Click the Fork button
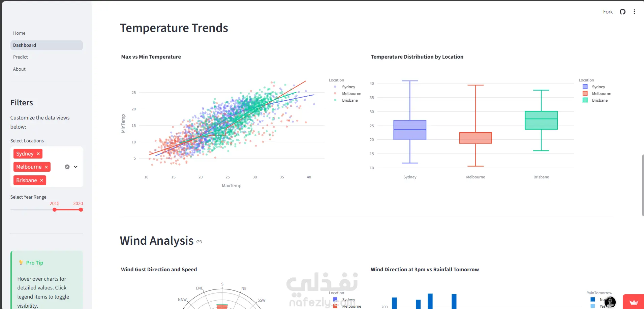The height and width of the screenshot is (309, 644). [x=608, y=12]
